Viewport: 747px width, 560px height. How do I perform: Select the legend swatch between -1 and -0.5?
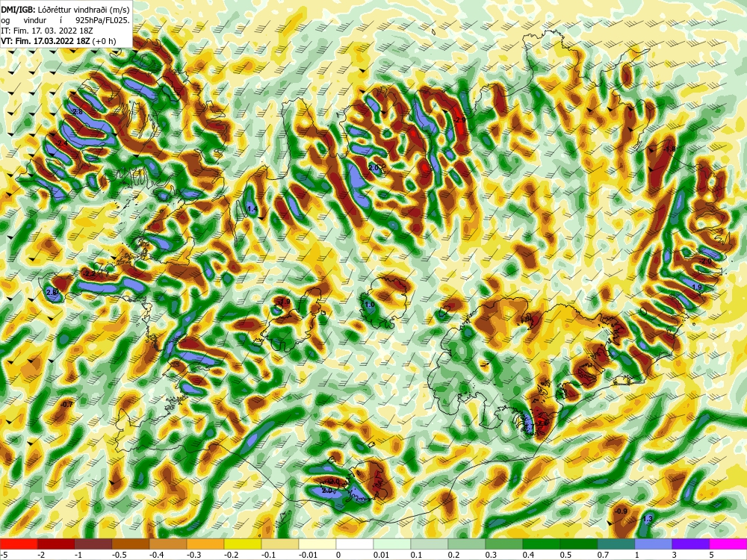[93, 544]
